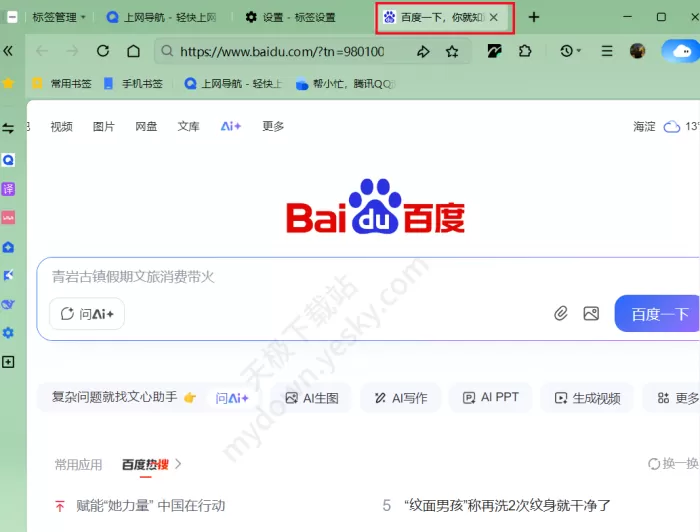Click the 问Ai+ button in search box
Screen dimensions: 700x532
[x=87, y=314]
